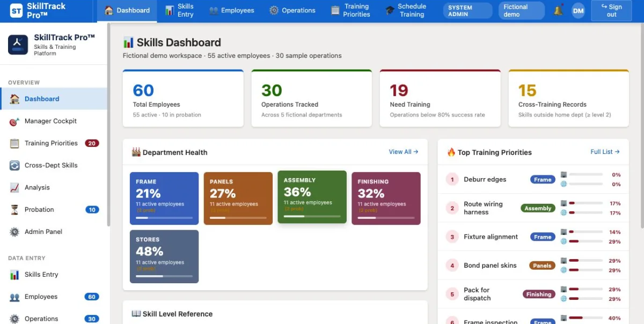Open the PANELS department 27% tile
The image size is (644, 324).
click(x=238, y=198)
